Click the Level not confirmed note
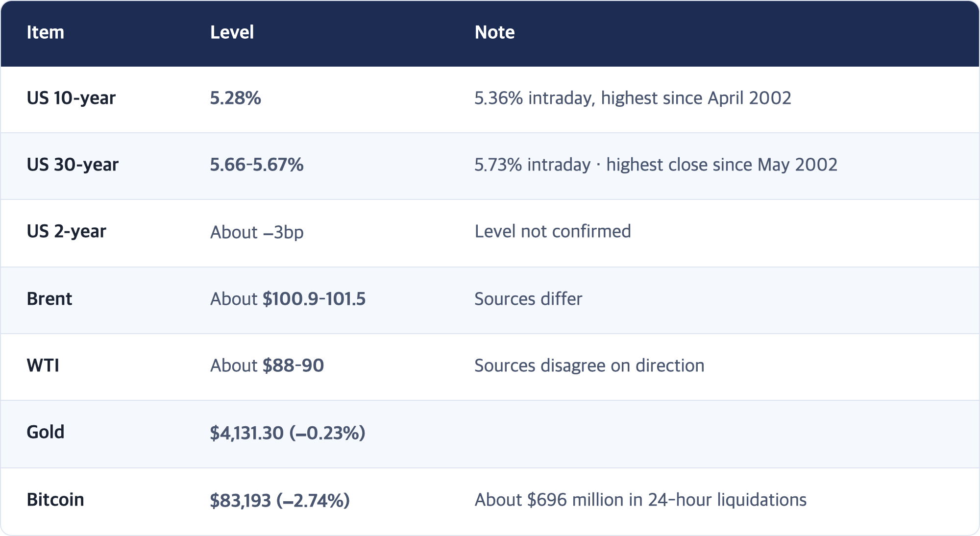 (x=553, y=231)
